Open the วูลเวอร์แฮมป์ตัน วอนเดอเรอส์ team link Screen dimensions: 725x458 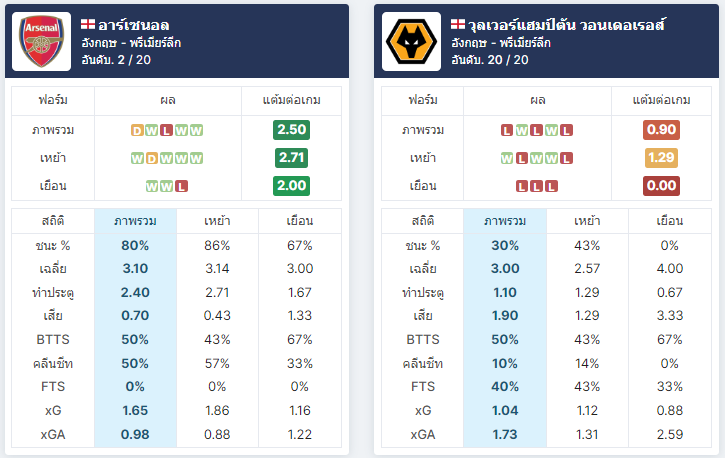click(566, 24)
